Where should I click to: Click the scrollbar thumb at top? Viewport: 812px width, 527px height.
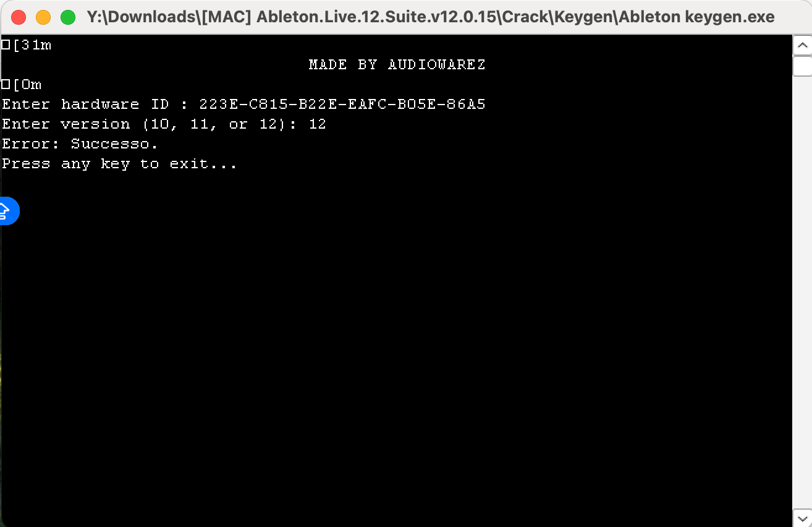pyautogui.click(x=802, y=65)
